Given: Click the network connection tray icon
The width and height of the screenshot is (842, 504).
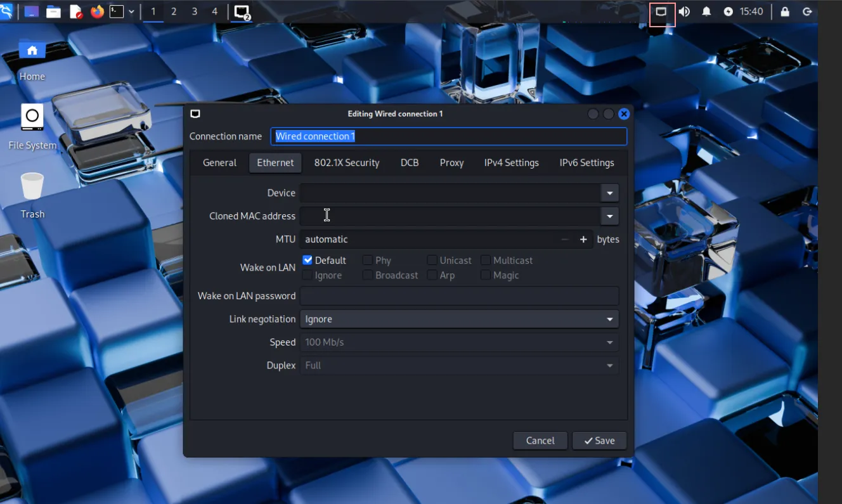Looking at the screenshot, I should coord(661,12).
